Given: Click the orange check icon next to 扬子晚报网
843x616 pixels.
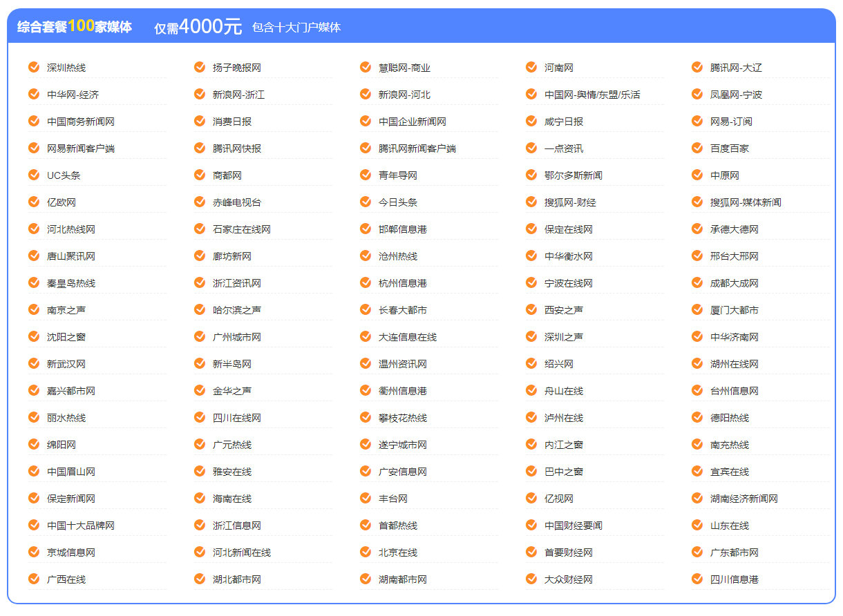Looking at the screenshot, I should pyautogui.click(x=199, y=67).
